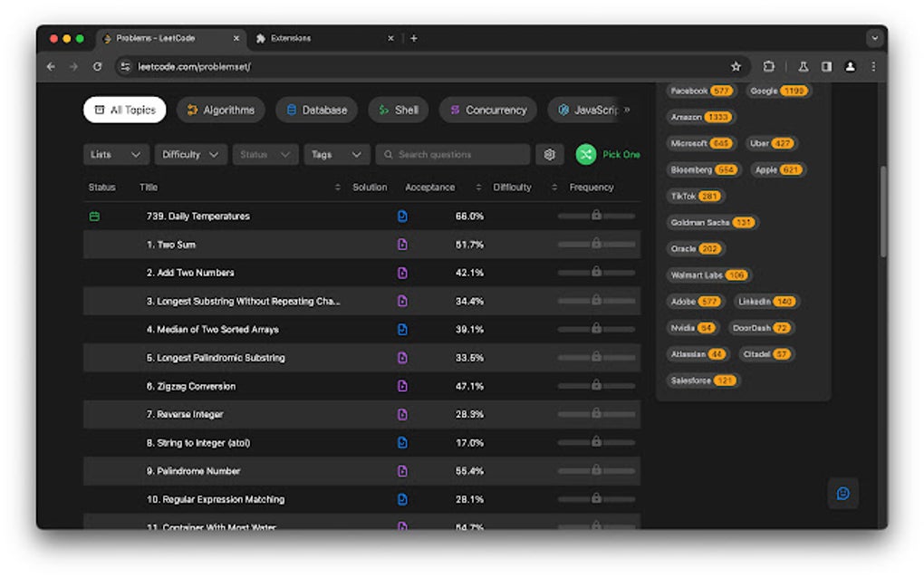The width and height of the screenshot is (924, 578).
Task: Open the problem list settings gear
Action: (x=549, y=154)
